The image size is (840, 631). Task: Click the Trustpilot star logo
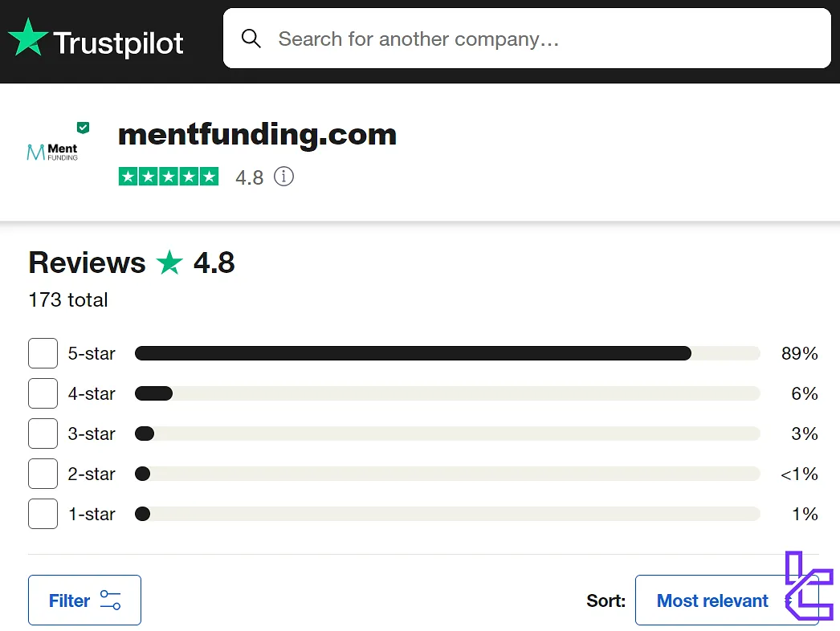(x=27, y=37)
